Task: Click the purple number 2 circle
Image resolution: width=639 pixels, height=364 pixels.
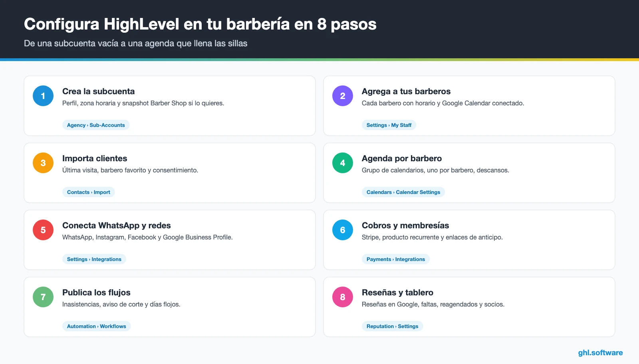Action: (x=343, y=96)
